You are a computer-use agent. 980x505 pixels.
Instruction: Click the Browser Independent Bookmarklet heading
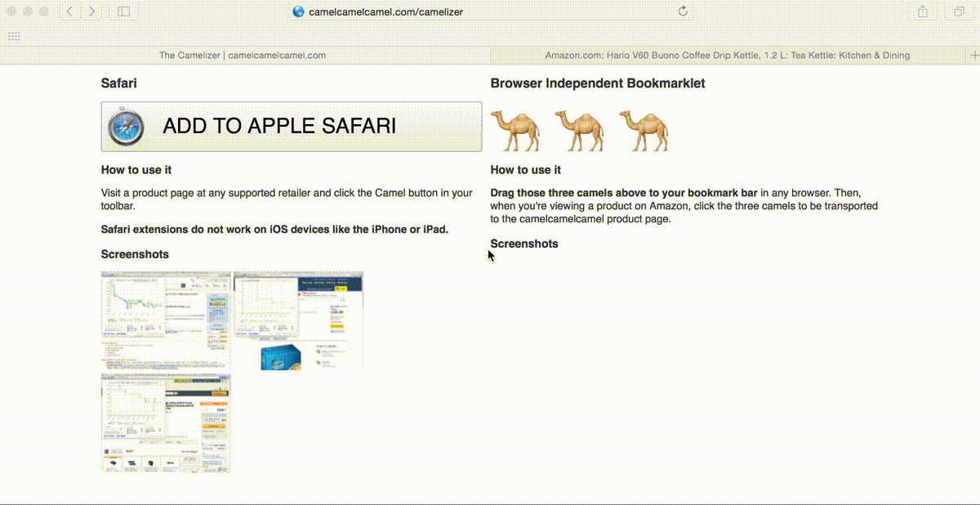598,83
